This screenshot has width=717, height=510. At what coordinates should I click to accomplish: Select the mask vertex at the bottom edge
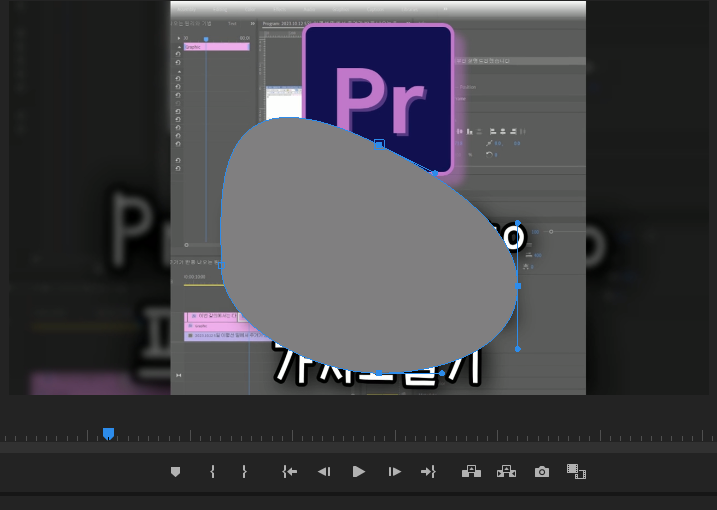pos(379,373)
